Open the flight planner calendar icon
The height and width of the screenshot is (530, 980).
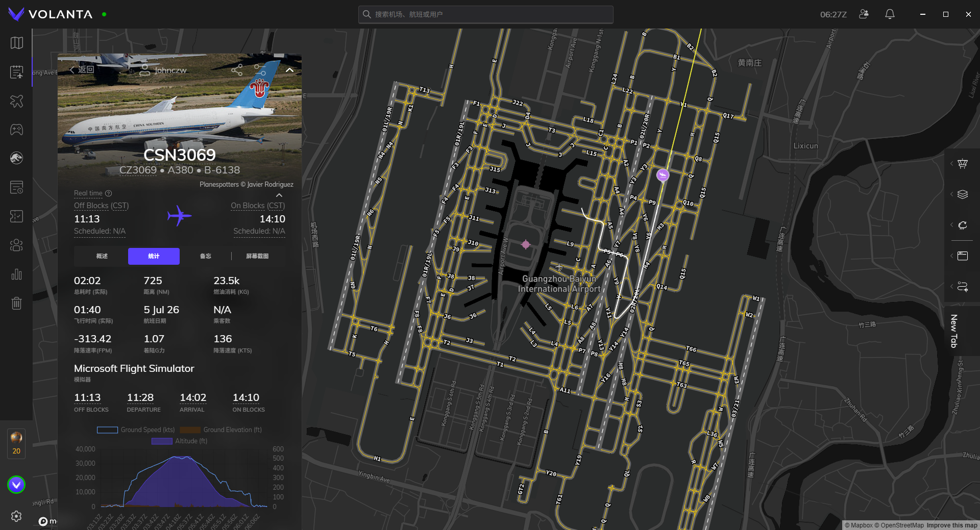tap(16, 72)
